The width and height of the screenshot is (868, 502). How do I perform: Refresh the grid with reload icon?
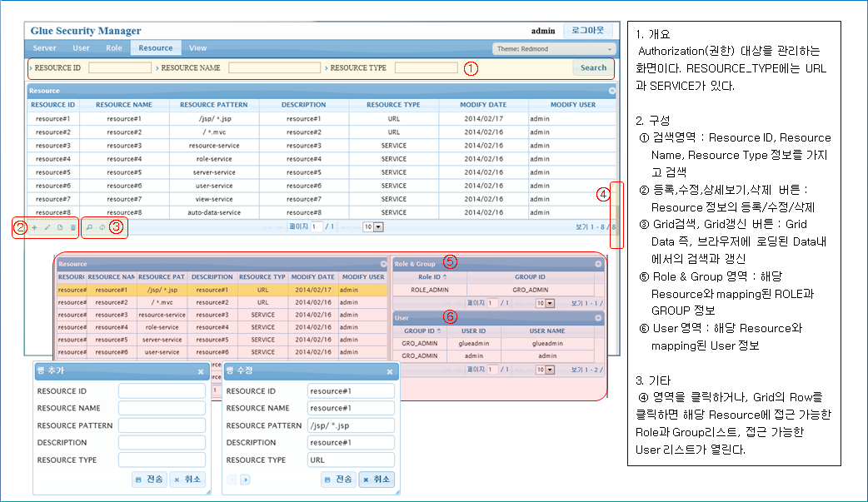[102, 227]
